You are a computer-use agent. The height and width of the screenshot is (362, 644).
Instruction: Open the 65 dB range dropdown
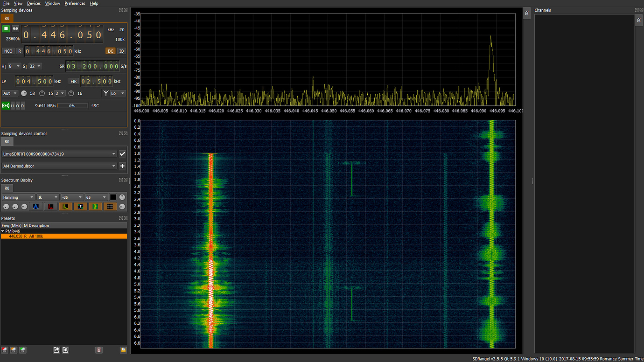click(x=96, y=197)
